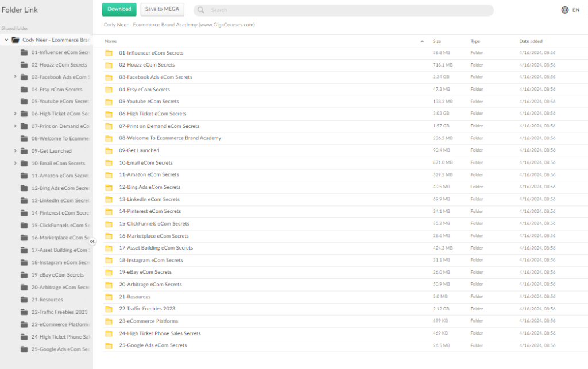Screen dimensions: 588x369
Task: Expand 06-High Ticket folder in sidebar tree
Action: (x=15, y=114)
